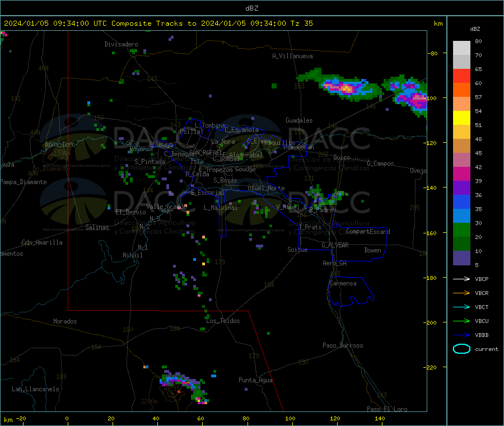The image size is (504, 426).
Task: Click the 'G_ALVEAR' place label
Action: tap(335, 245)
